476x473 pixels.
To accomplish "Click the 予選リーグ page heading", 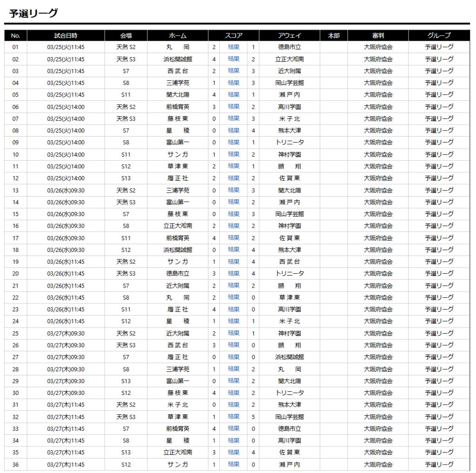I will [33, 13].
